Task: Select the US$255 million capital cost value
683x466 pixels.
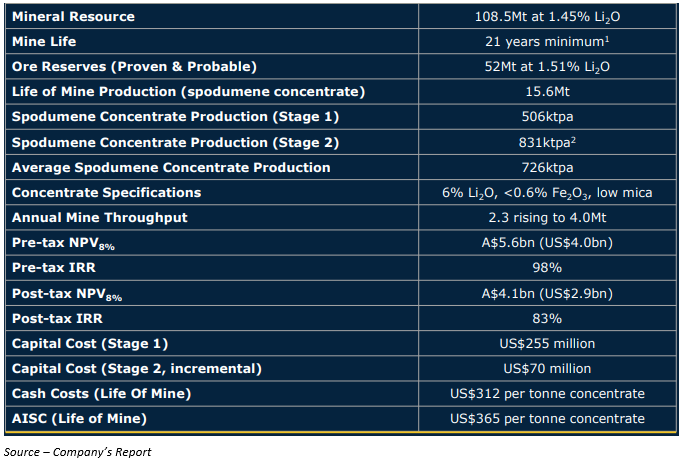Action: [547, 343]
